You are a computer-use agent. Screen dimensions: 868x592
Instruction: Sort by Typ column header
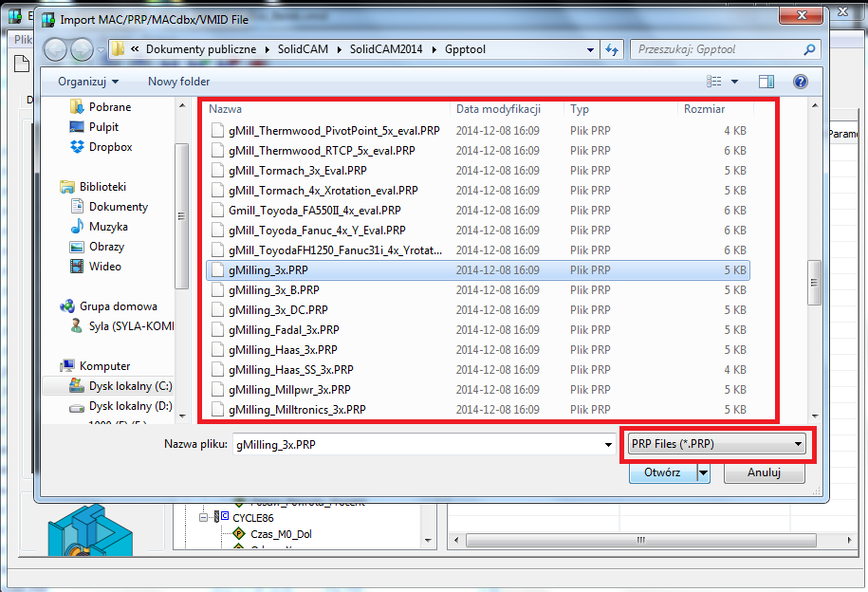580,109
